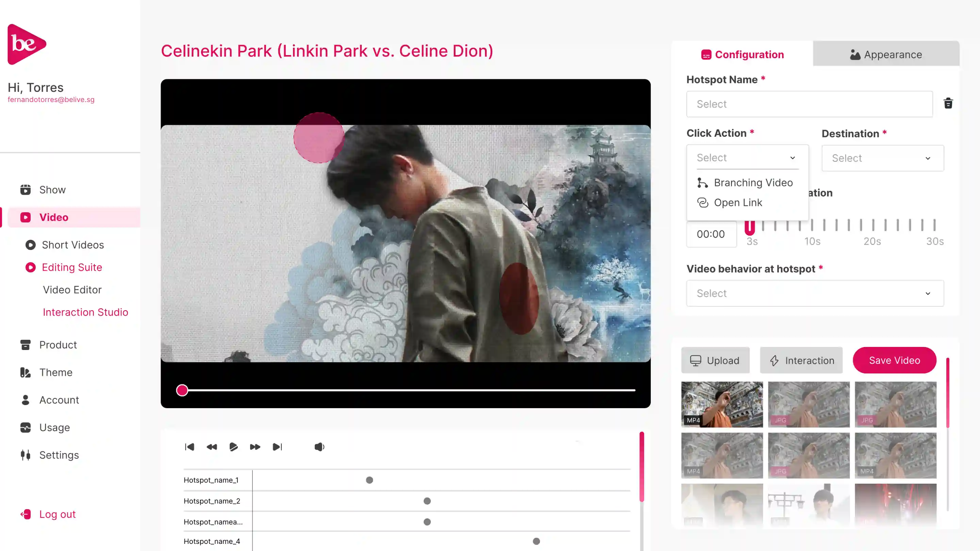The width and height of the screenshot is (980, 551).
Task: Open the Show section icon
Action: tap(26, 189)
